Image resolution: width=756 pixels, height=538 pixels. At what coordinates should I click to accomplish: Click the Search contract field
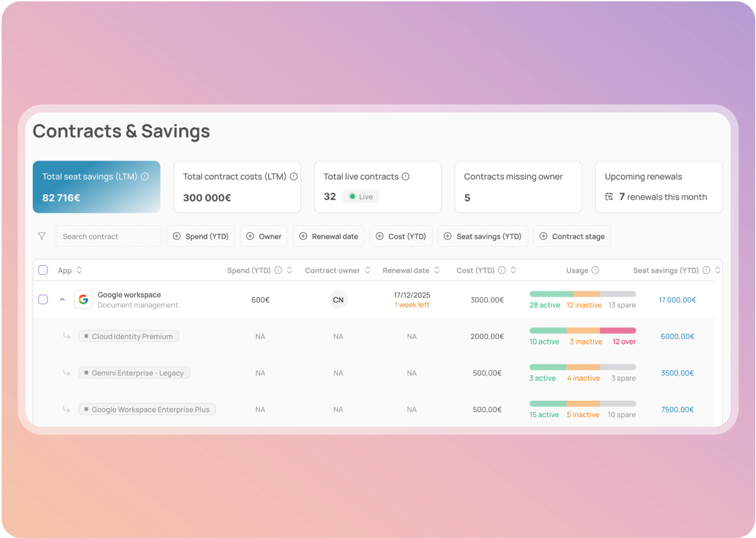click(x=108, y=236)
